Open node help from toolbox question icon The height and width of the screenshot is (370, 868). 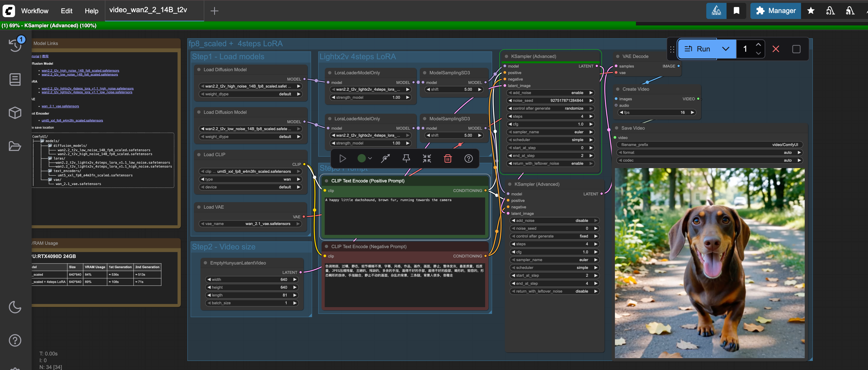click(x=469, y=158)
